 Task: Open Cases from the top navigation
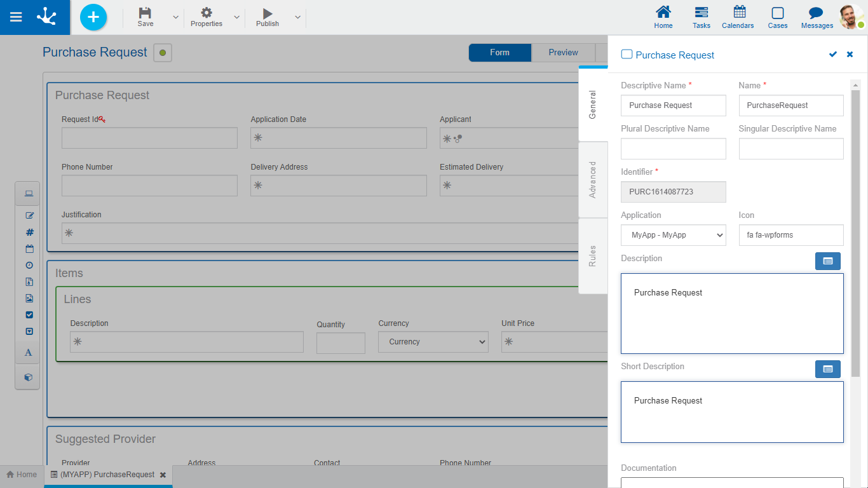[778, 17]
